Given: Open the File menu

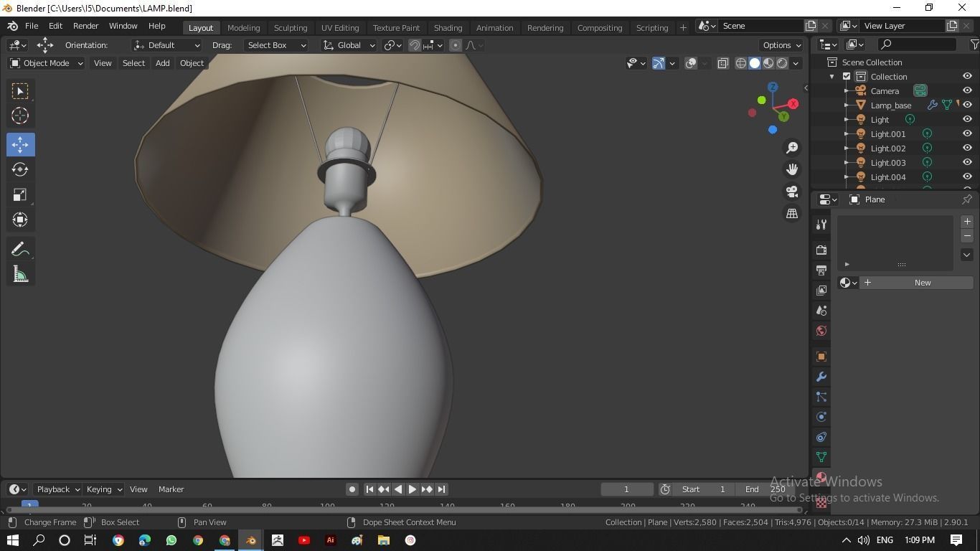Looking at the screenshot, I should coord(32,26).
